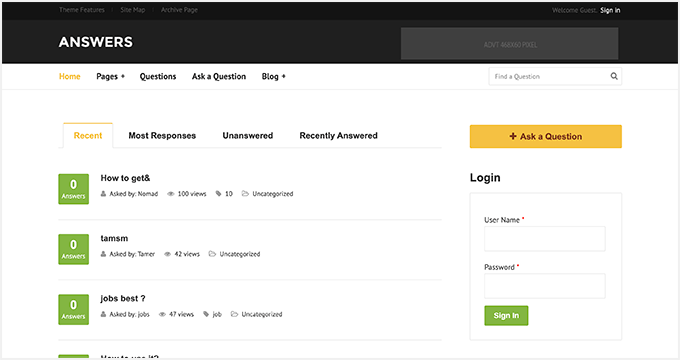Image resolution: width=680 pixels, height=360 pixels.
Task: Open question titled jobs best ?
Action: click(x=123, y=298)
